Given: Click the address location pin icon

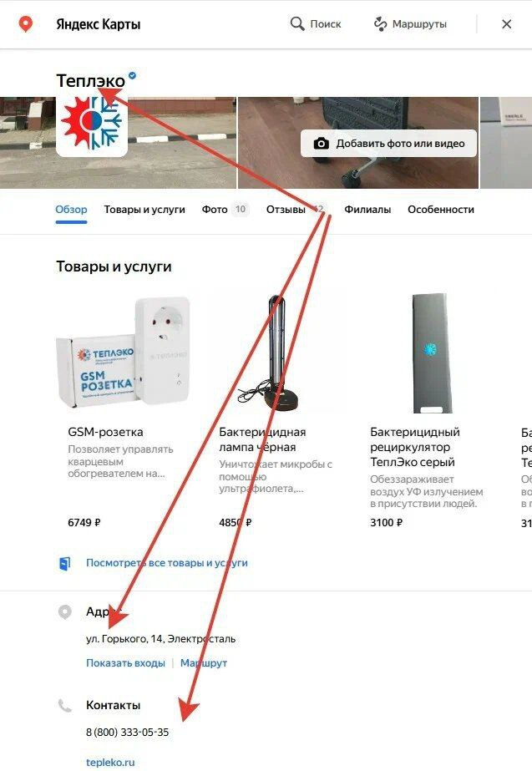Looking at the screenshot, I should click(x=65, y=611).
